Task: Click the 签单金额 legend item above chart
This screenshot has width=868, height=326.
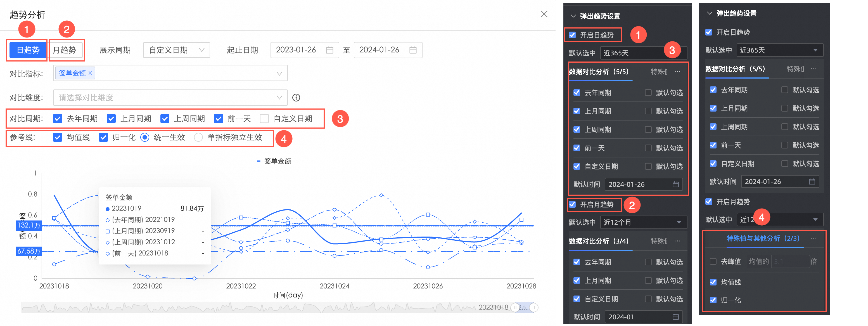Action: click(274, 161)
